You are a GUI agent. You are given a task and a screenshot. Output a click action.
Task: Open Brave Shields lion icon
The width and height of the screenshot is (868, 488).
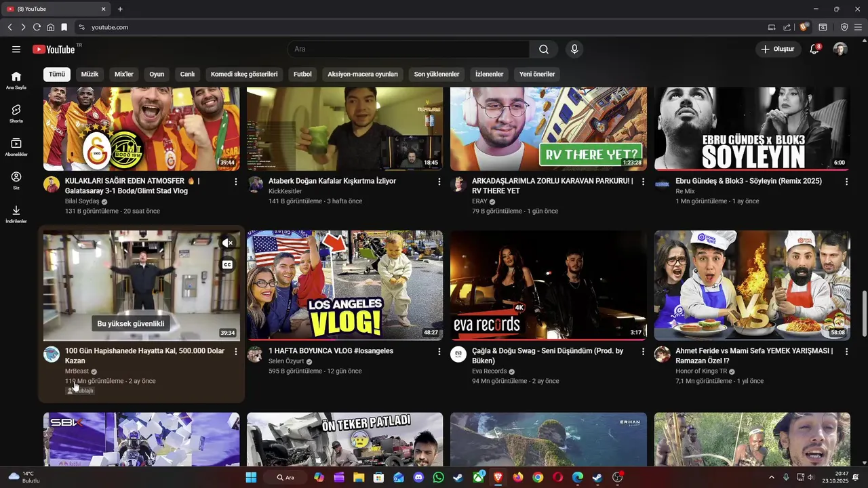point(804,27)
